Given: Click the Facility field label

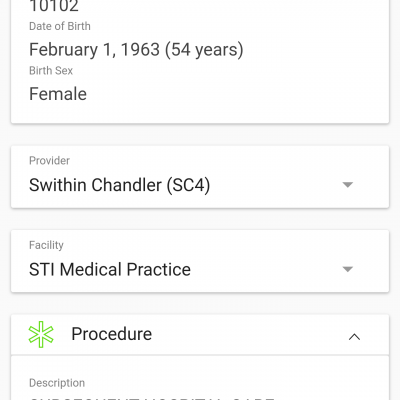Looking at the screenshot, I should click(46, 245).
